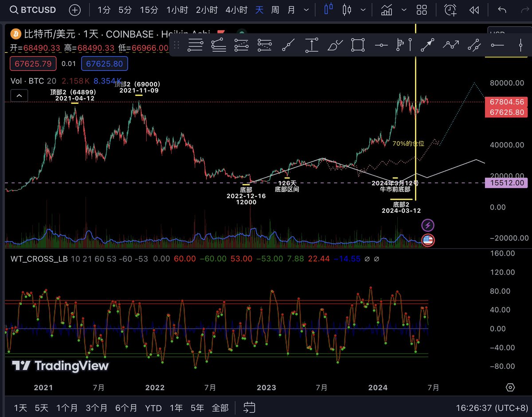Screen dimensions: 532x417
Task: Click the US flag event icon
Action: pyautogui.click(x=428, y=240)
